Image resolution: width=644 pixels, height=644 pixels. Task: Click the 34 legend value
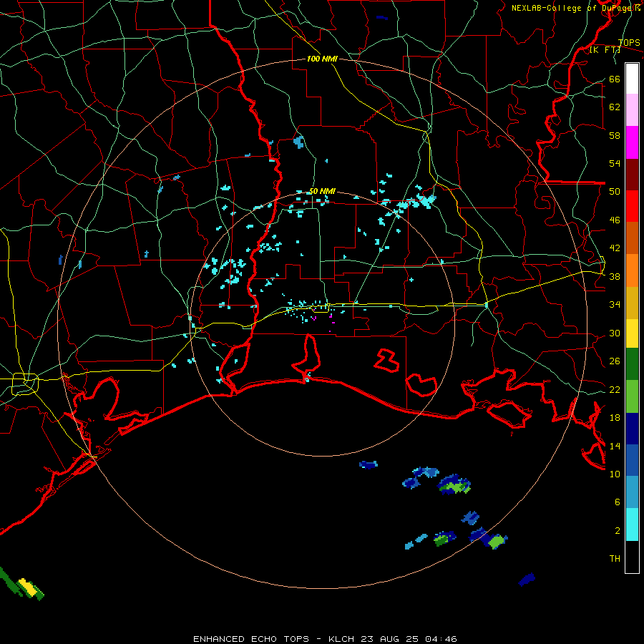click(x=615, y=305)
